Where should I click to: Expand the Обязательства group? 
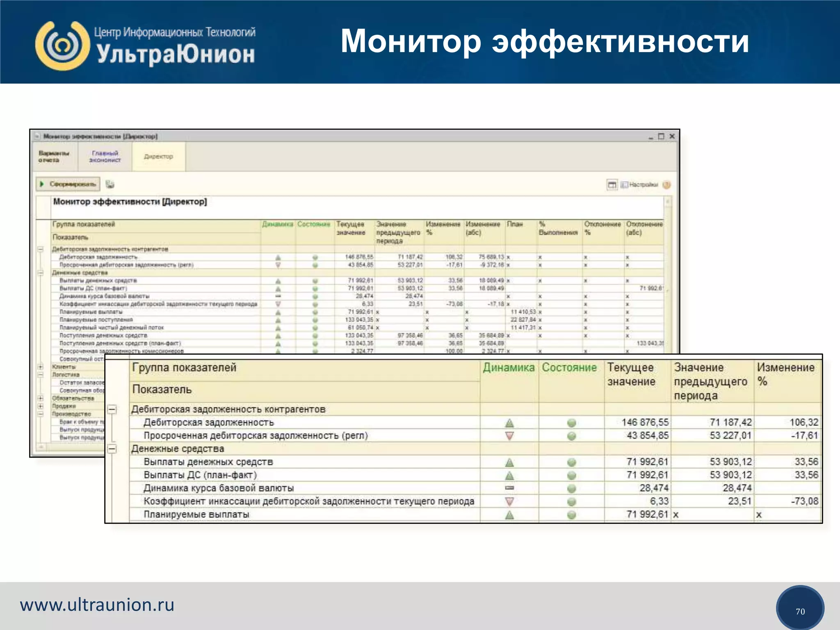(40, 398)
